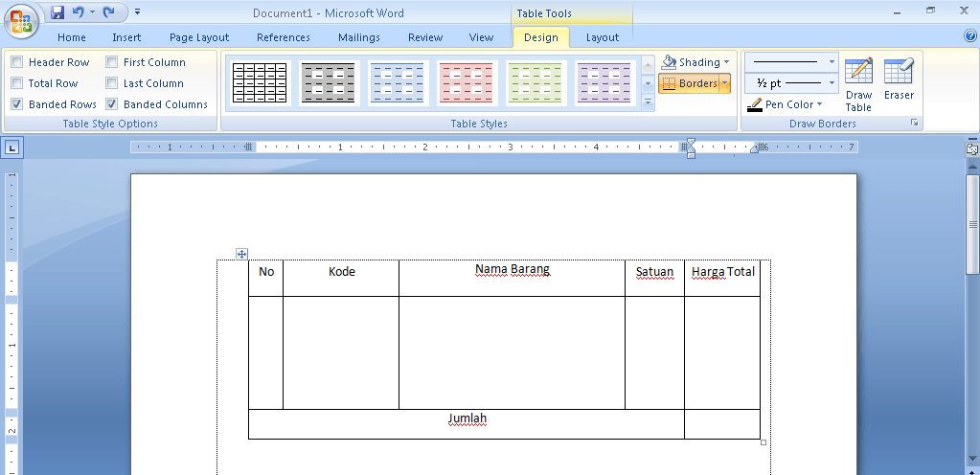Click the "Nama Barang" header cell
Screen dimensions: 980x475
coord(512,278)
